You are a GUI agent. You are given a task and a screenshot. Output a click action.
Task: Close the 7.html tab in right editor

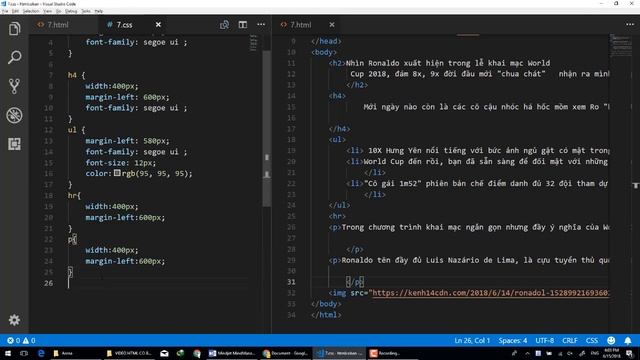click(332, 25)
